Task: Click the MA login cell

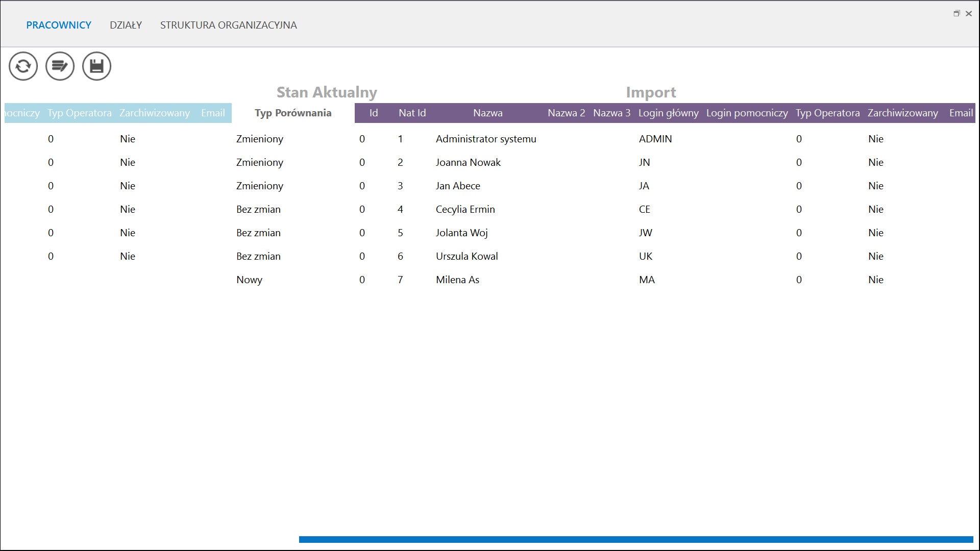Action: pos(647,280)
